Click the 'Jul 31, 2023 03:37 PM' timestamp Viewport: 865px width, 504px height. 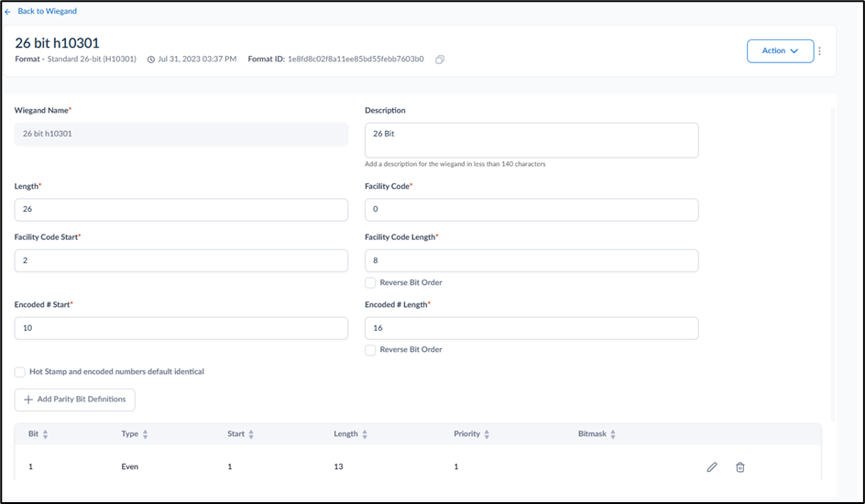(197, 59)
